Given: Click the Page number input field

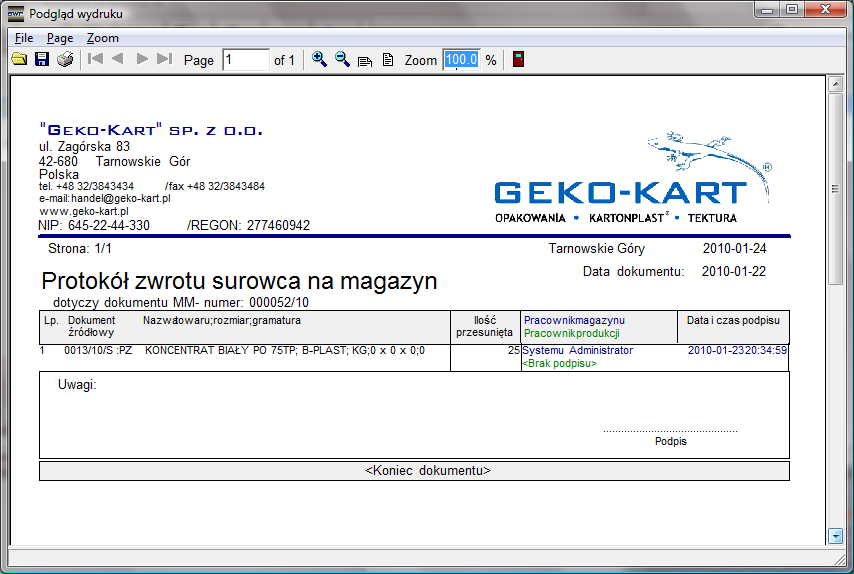Looking at the screenshot, I should (246, 60).
